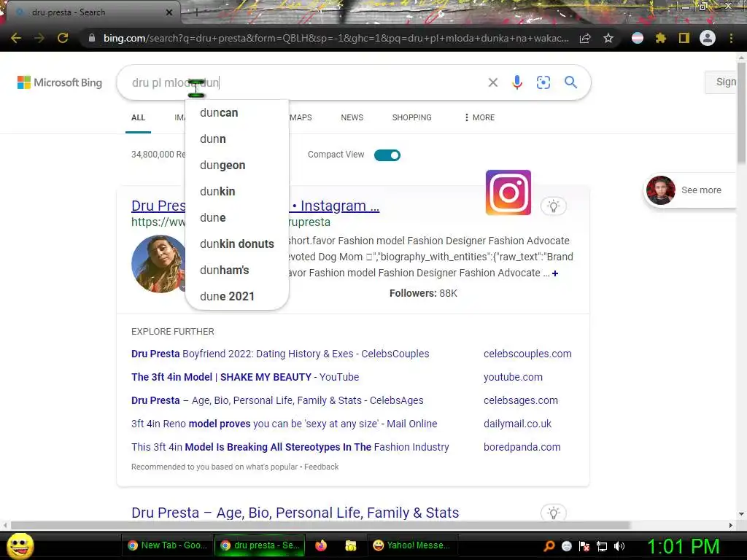Click the network tray icon
The height and width of the screenshot is (560, 747).
coord(602,546)
